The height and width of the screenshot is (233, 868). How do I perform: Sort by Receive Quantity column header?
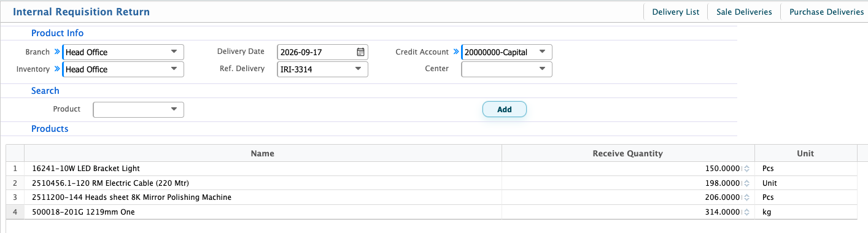[628, 153]
